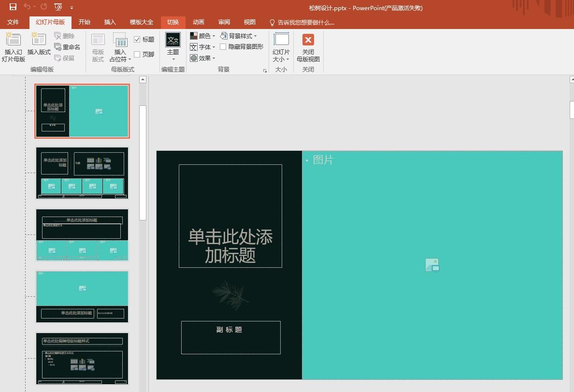The image size is (574, 392).
Task: Start slideshow from beginning icon
Action: (x=58, y=7)
